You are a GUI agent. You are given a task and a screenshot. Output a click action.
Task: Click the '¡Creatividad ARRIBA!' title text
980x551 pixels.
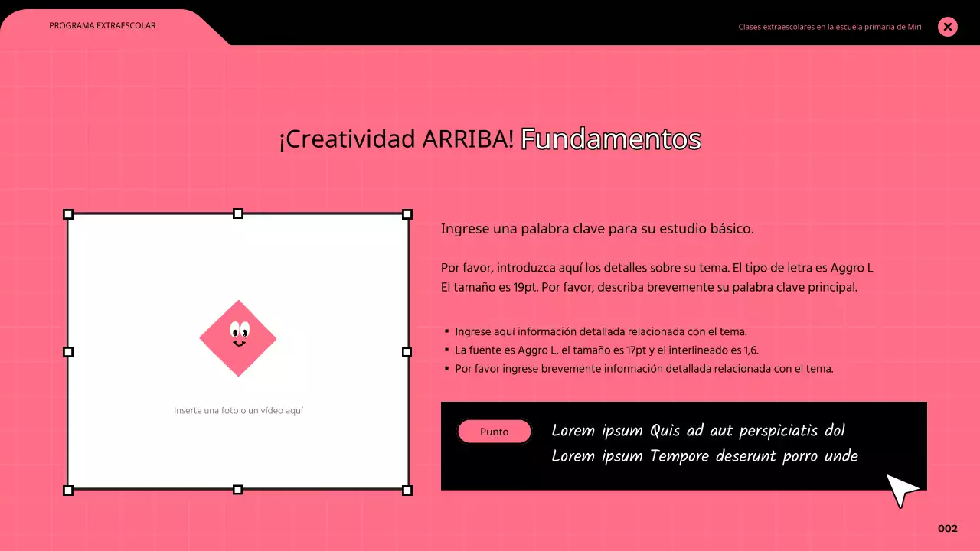396,139
